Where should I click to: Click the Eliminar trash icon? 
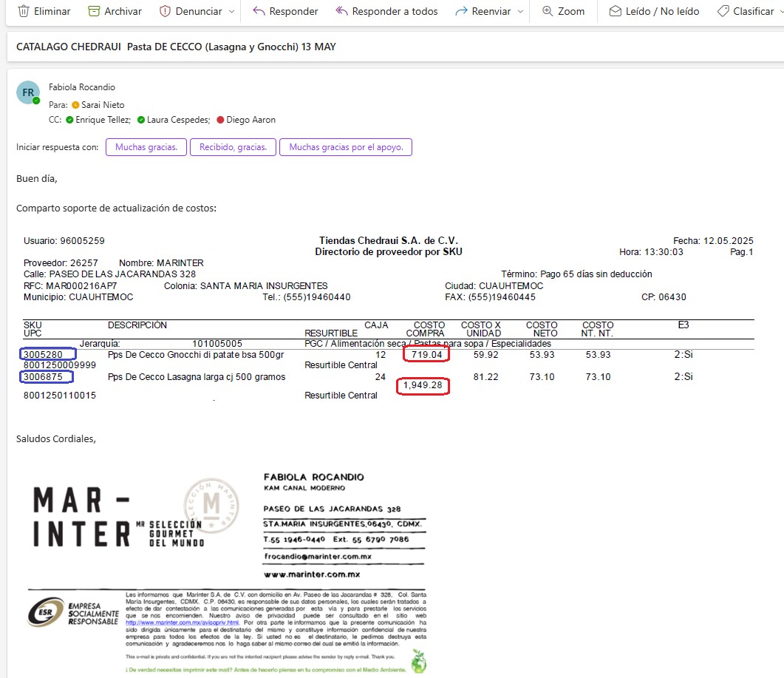click(24, 11)
